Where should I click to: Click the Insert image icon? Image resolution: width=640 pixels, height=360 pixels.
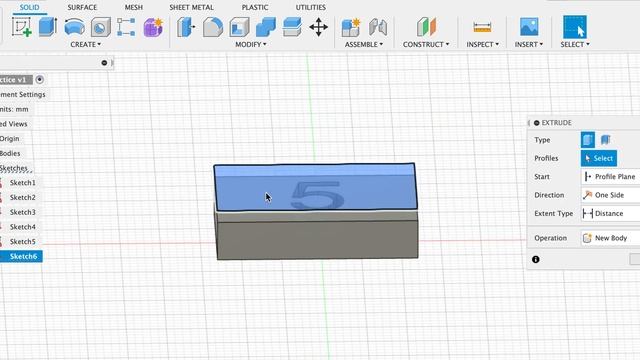529,27
